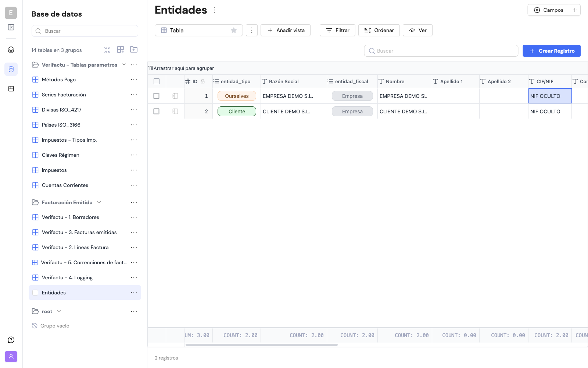Image resolution: width=588 pixels, height=368 pixels.
Task: Open the database icon in left rail
Action: click(11, 69)
